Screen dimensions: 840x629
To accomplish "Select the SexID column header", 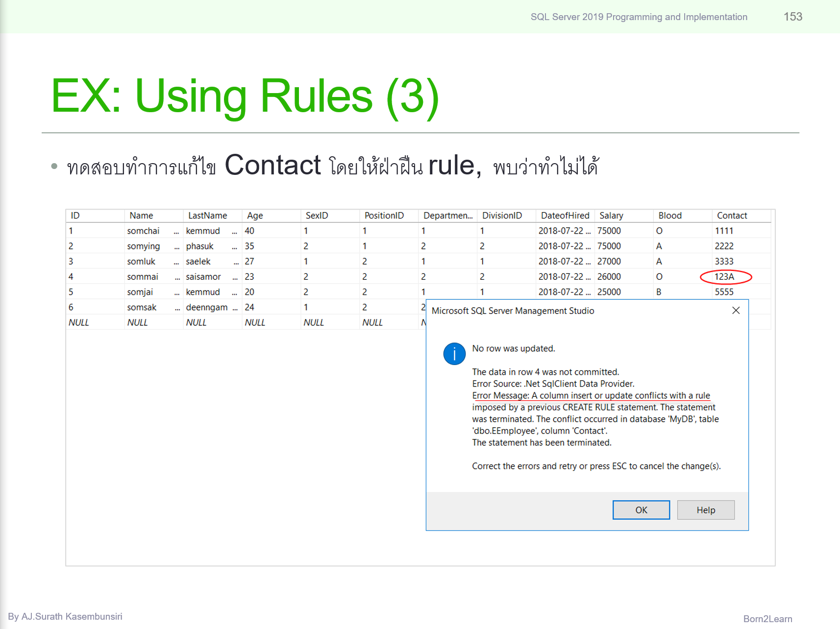I will (x=315, y=215).
